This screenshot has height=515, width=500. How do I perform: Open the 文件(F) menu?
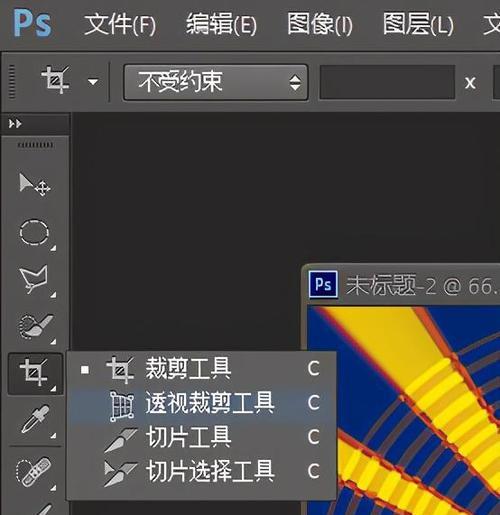[120, 24]
